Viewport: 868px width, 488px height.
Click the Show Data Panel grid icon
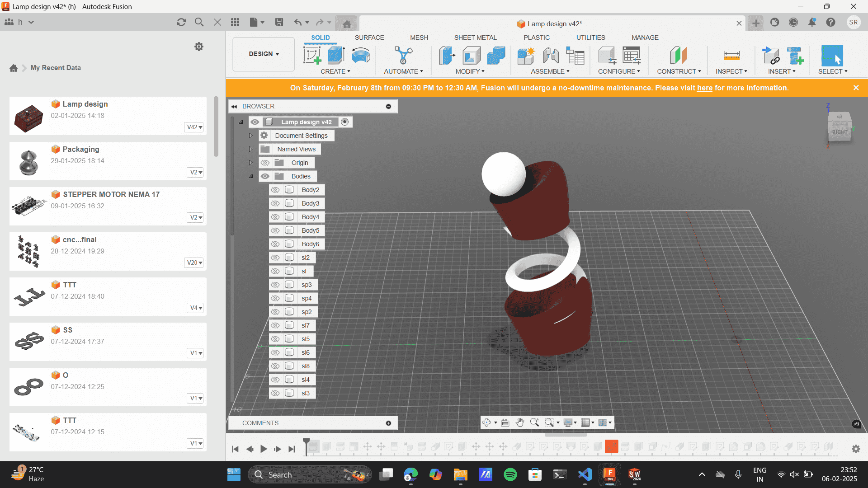tap(235, 22)
